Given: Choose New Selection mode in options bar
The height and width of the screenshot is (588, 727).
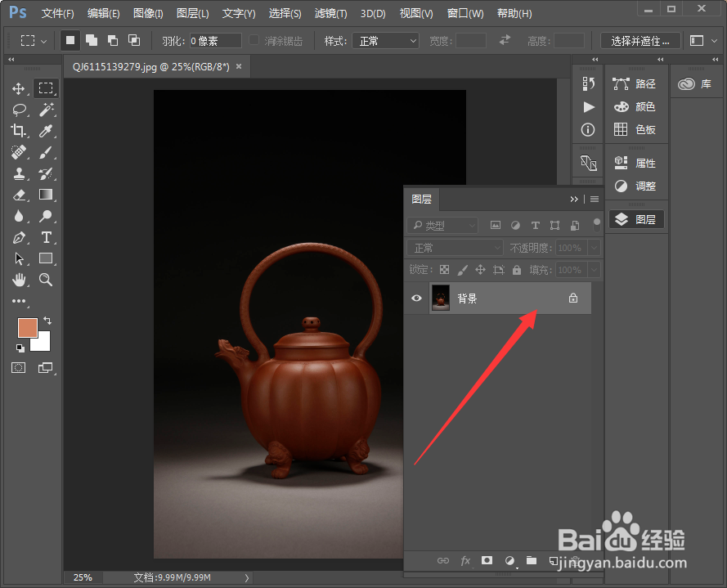Looking at the screenshot, I should (x=70, y=40).
